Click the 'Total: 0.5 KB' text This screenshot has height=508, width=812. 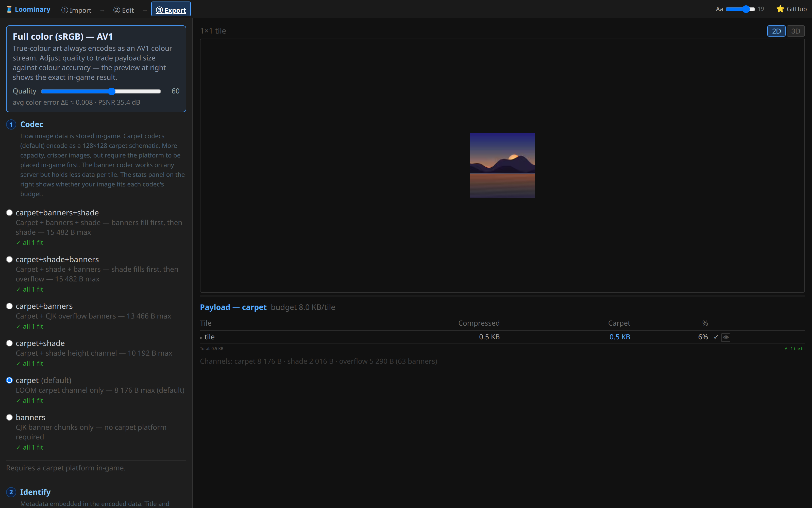(x=212, y=348)
